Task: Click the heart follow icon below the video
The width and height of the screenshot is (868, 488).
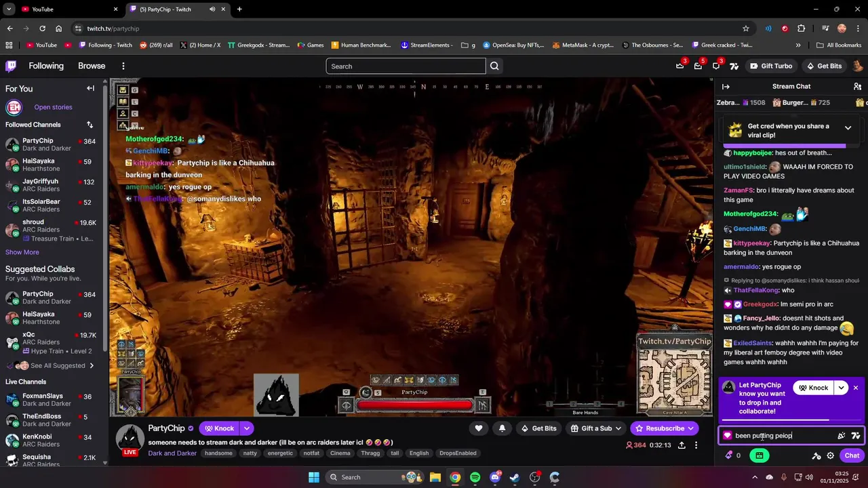Action: pos(479,428)
